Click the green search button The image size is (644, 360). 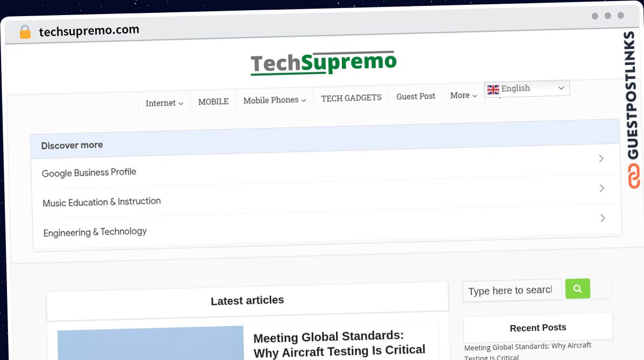pos(577,289)
